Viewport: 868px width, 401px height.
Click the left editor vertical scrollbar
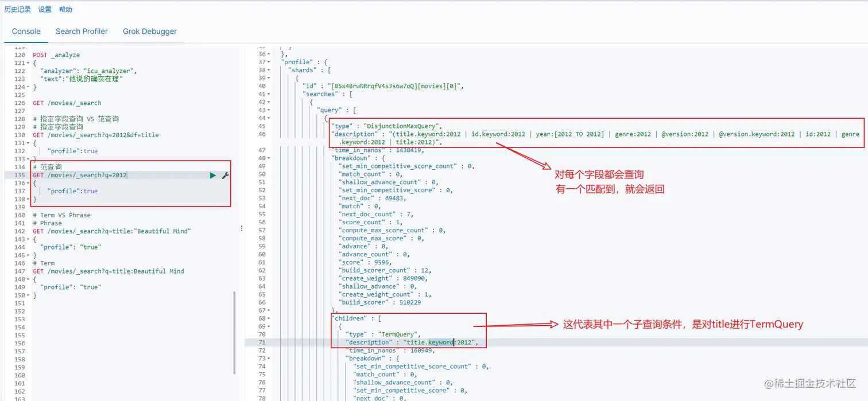click(234, 332)
